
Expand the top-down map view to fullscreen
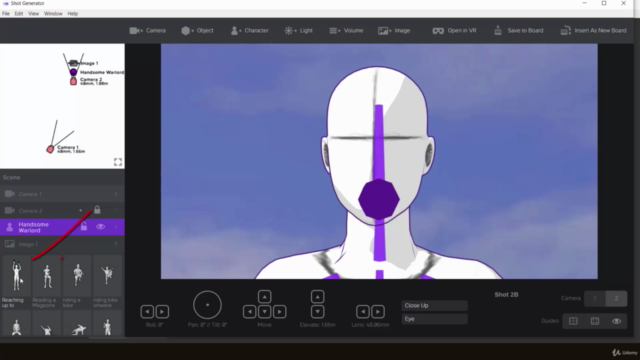tap(118, 162)
